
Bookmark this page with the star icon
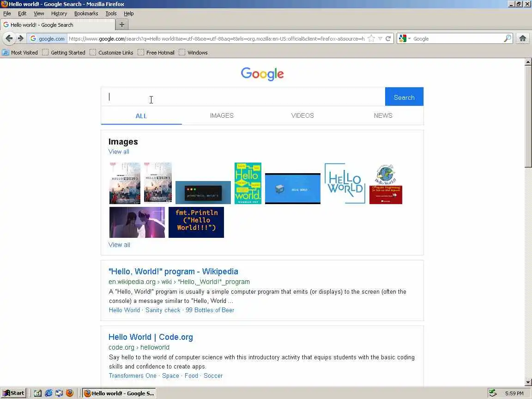tap(371, 39)
